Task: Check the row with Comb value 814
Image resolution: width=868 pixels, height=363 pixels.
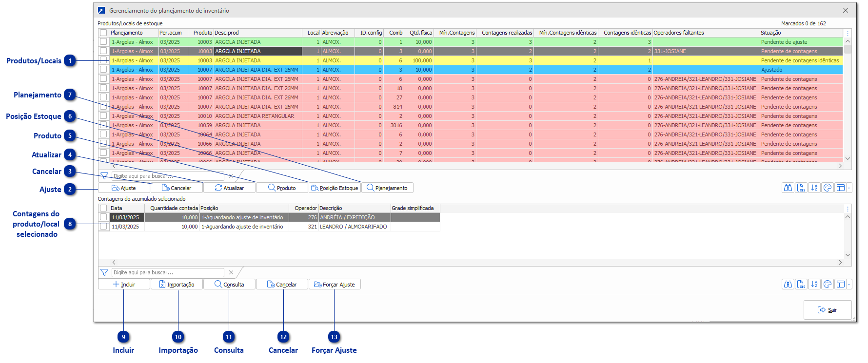Action: pyautogui.click(x=103, y=107)
